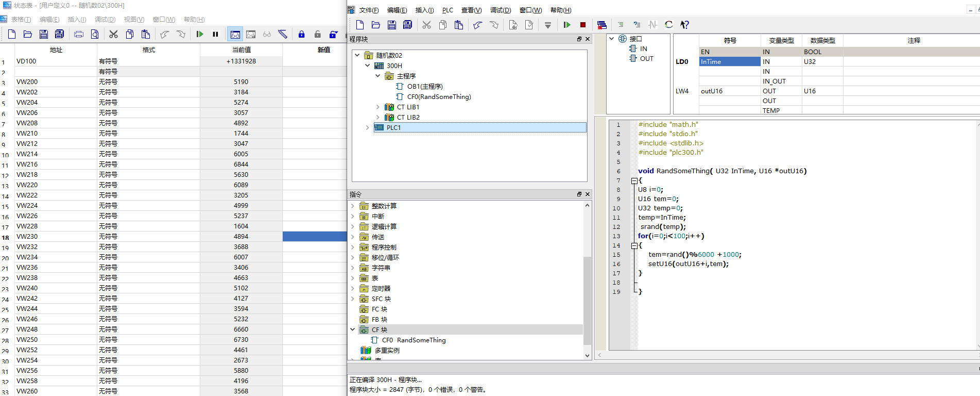Float the 指令 panel
The image size is (980, 396).
point(579,194)
